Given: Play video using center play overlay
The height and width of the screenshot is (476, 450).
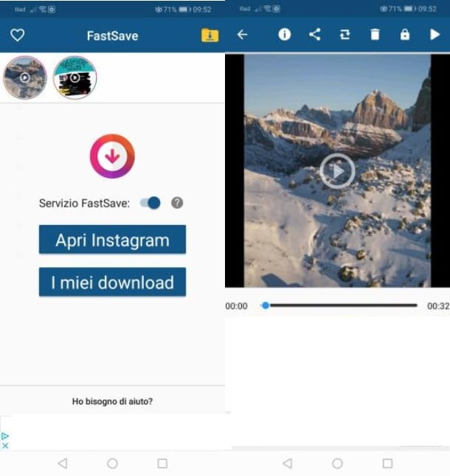Looking at the screenshot, I should tap(337, 171).
